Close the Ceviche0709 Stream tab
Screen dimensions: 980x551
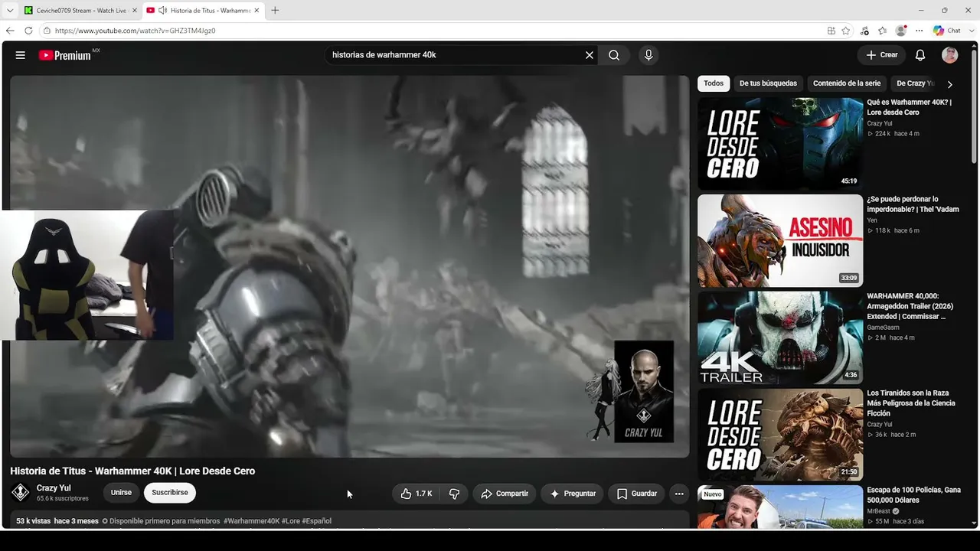point(135,11)
